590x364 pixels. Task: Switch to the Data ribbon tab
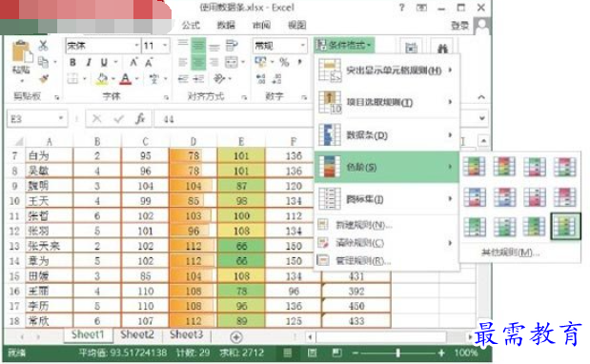[226, 25]
